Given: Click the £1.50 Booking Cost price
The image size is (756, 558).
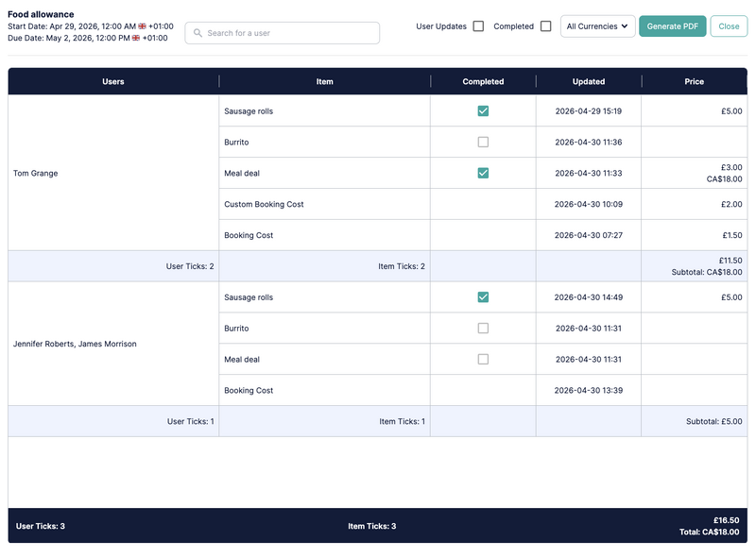Looking at the screenshot, I should point(731,235).
